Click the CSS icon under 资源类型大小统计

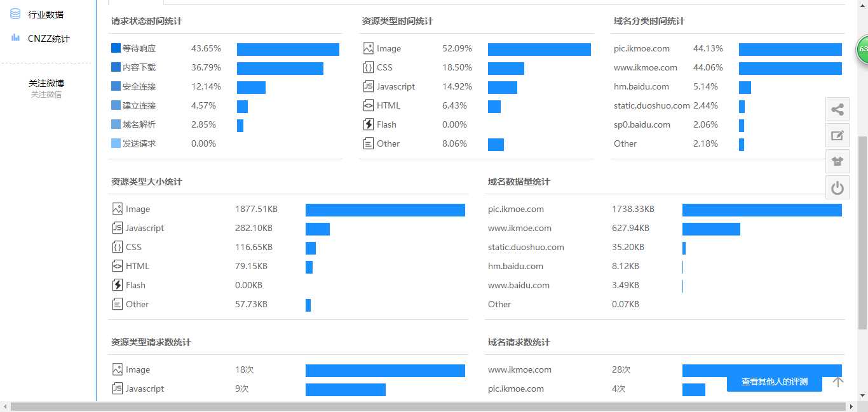(x=118, y=247)
